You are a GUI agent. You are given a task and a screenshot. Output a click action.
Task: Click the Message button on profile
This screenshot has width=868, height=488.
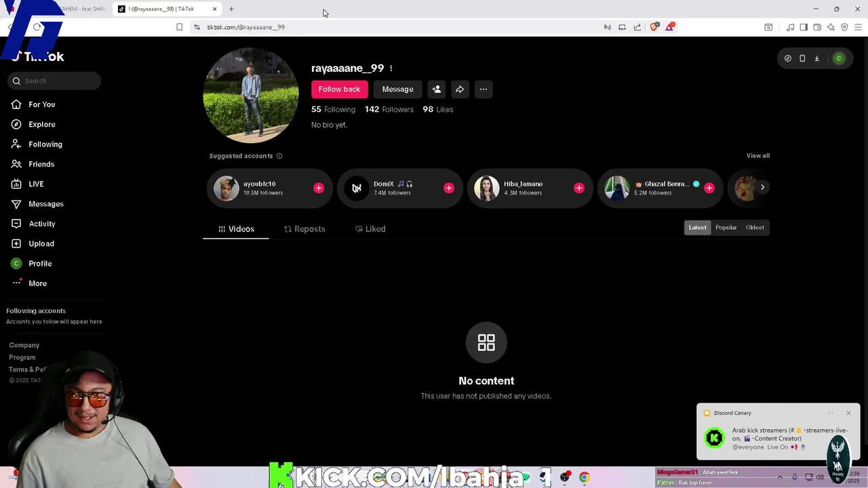[x=397, y=89]
